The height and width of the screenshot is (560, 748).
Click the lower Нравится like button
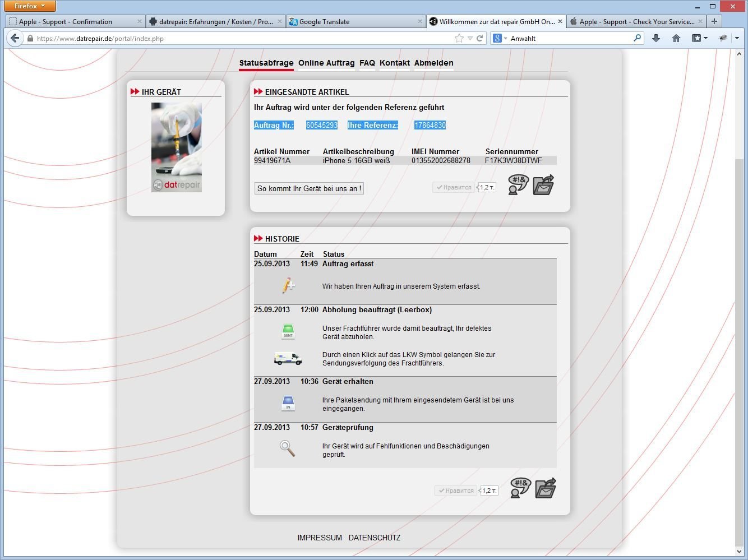(x=456, y=490)
